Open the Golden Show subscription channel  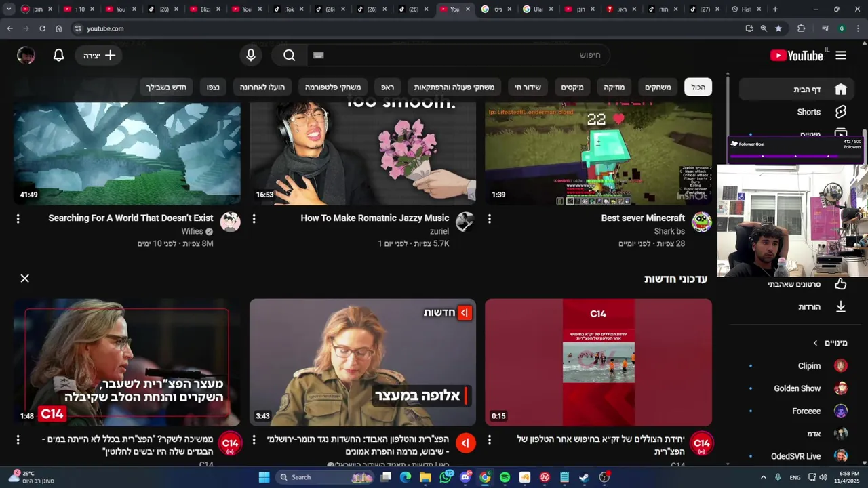tap(797, 388)
